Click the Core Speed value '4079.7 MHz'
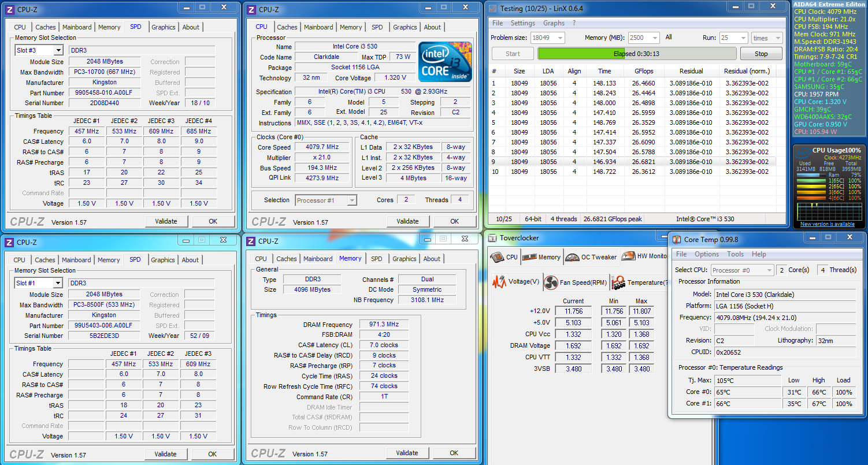The image size is (868, 465). point(322,147)
